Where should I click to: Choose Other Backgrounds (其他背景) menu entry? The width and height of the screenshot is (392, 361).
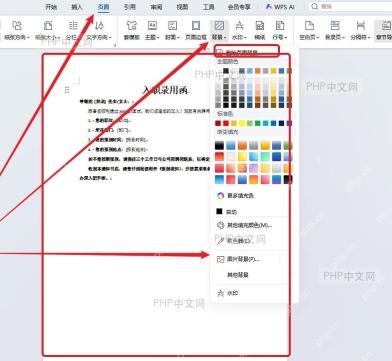pos(238,275)
